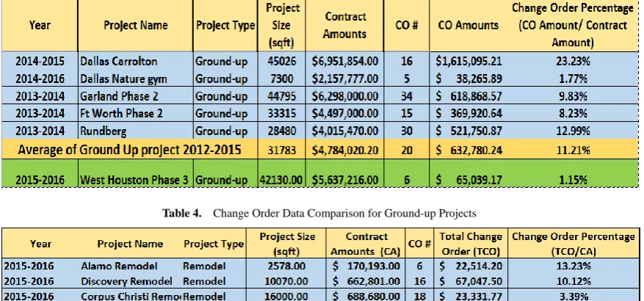Select change order percentage '3.39%'
The image size is (644, 301).
coord(574,296)
